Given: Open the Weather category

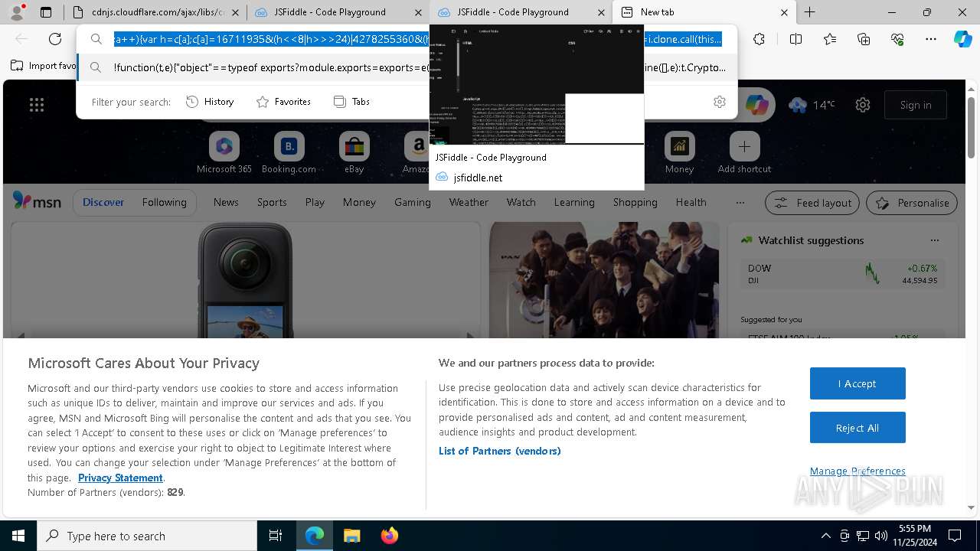Looking at the screenshot, I should (x=469, y=202).
